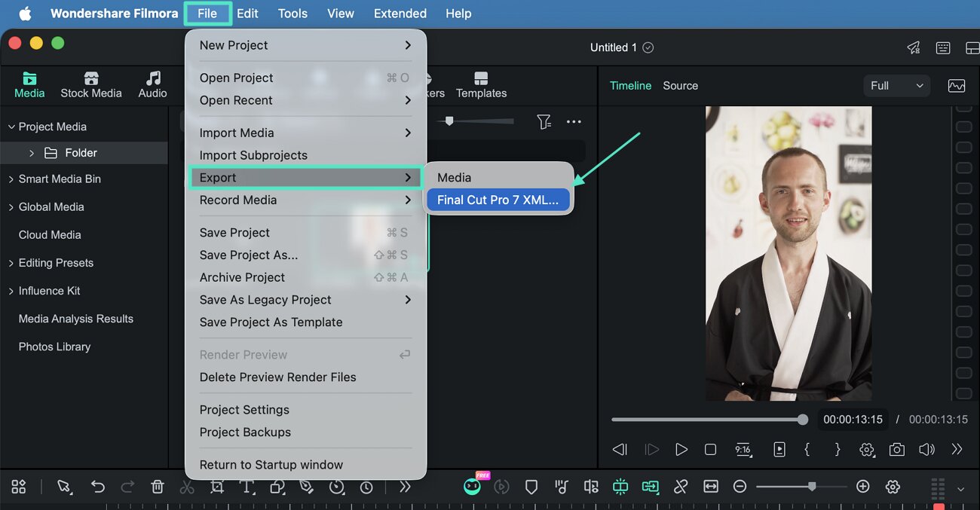
Task: Play the preview video
Action: (x=681, y=450)
